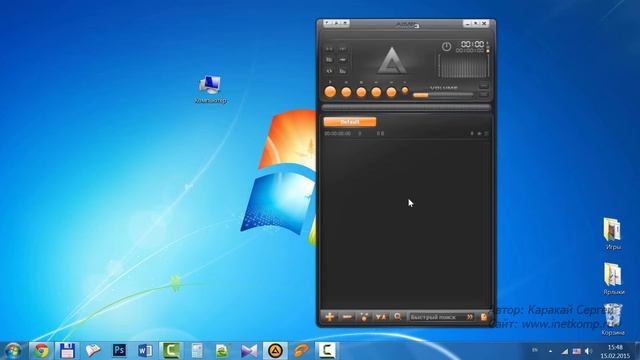Click the orange Pause button in AIMP
The height and width of the screenshot is (360, 640).
346,92
